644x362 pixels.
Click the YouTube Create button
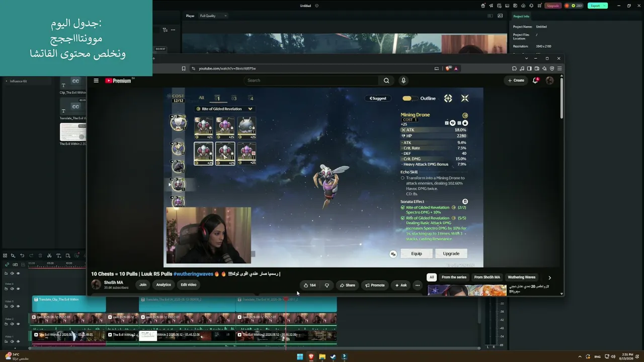point(516,80)
